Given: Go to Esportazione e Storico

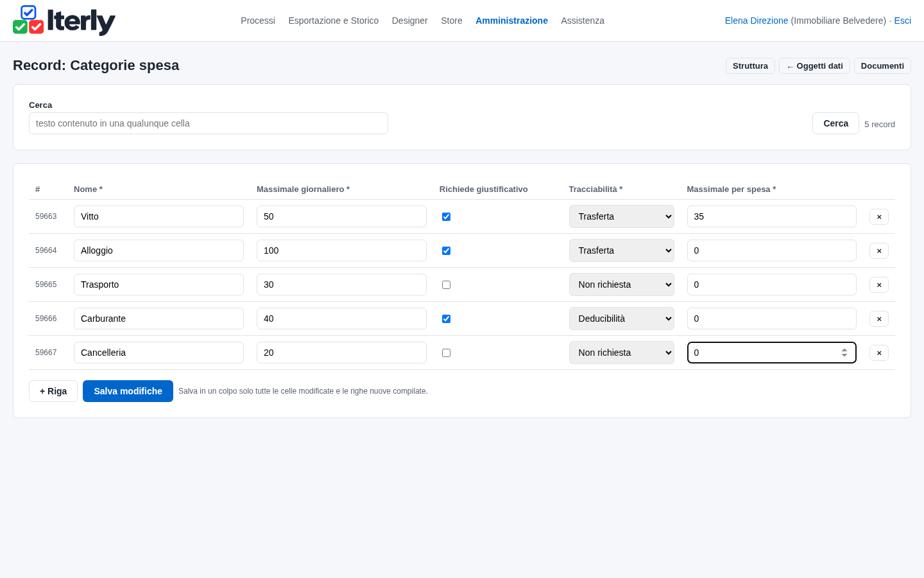Looking at the screenshot, I should [334, 21].
